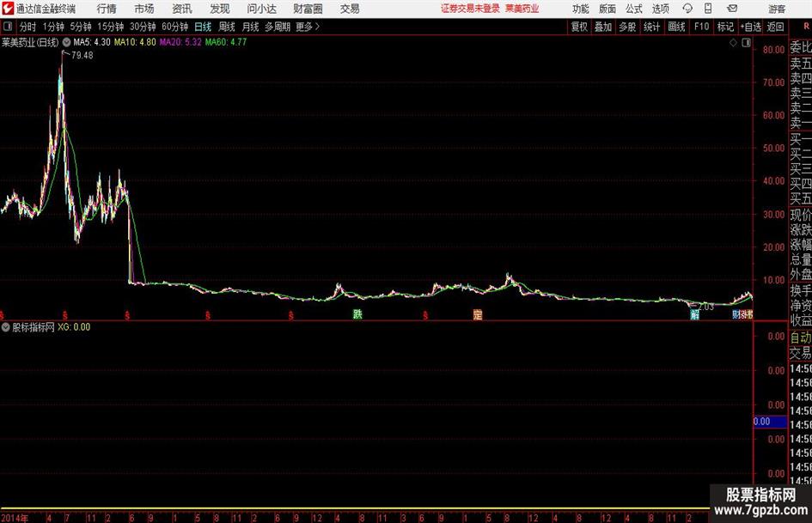This screenshot has height=523, width=812.
Task: Click the customer service headset icon
Action: click(x=687, y=9)
